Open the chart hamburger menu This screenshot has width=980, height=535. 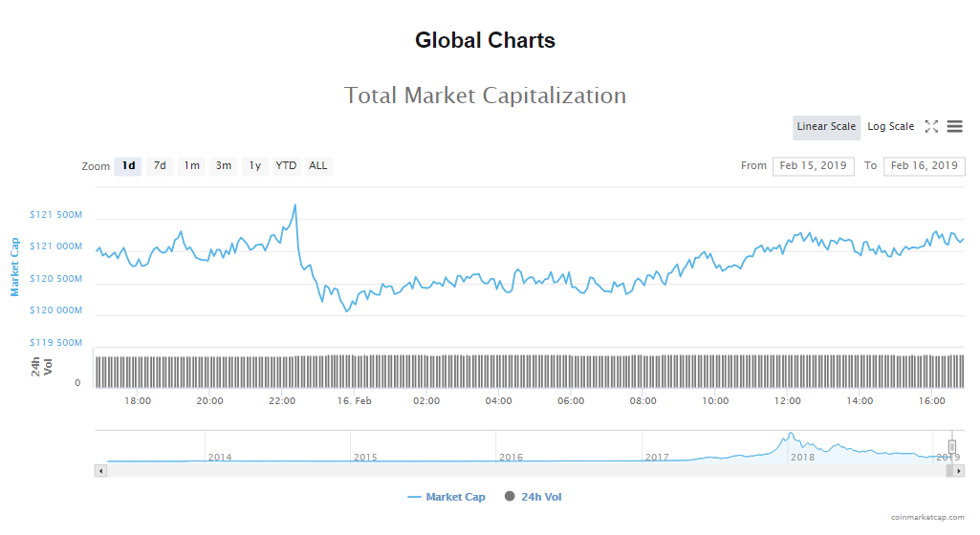[x=954, y=127]
